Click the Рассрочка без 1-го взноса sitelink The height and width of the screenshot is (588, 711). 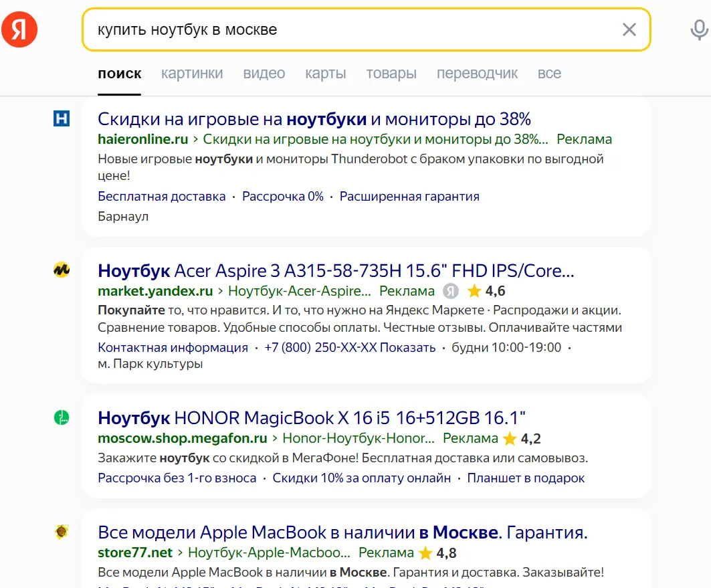pyautogui.click(x=177, y=478)
